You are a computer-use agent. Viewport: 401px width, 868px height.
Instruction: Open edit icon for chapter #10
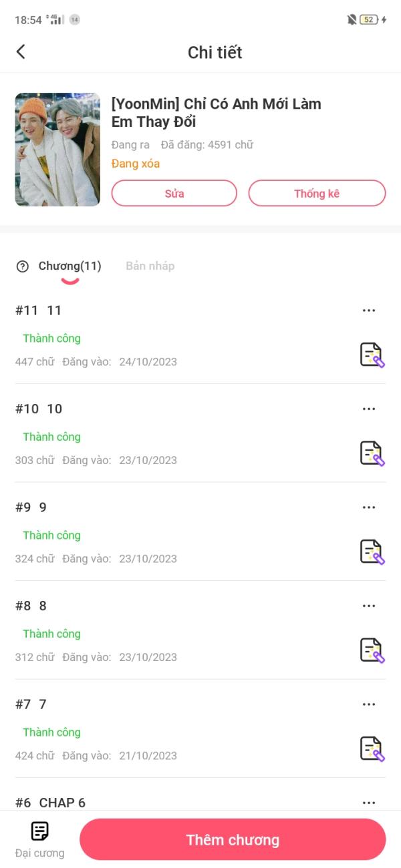[x=372, y=453]
